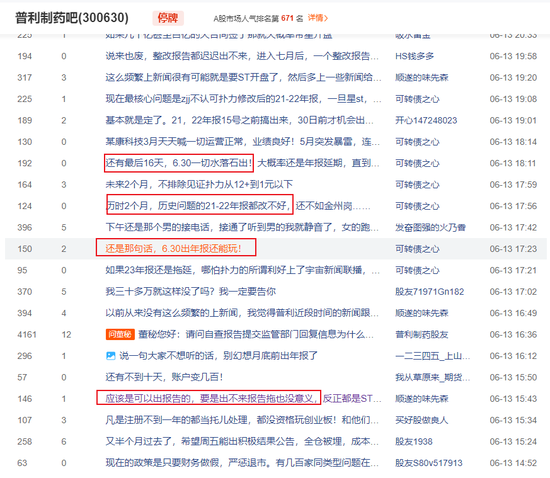
Task: Click timestamp 06-13 14:52
Action: click(513, 463)
